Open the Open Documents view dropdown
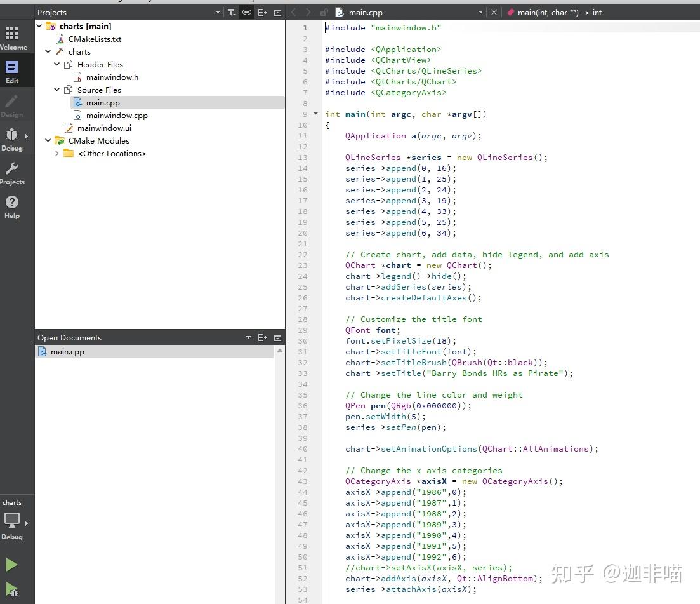 click(248, 338)
